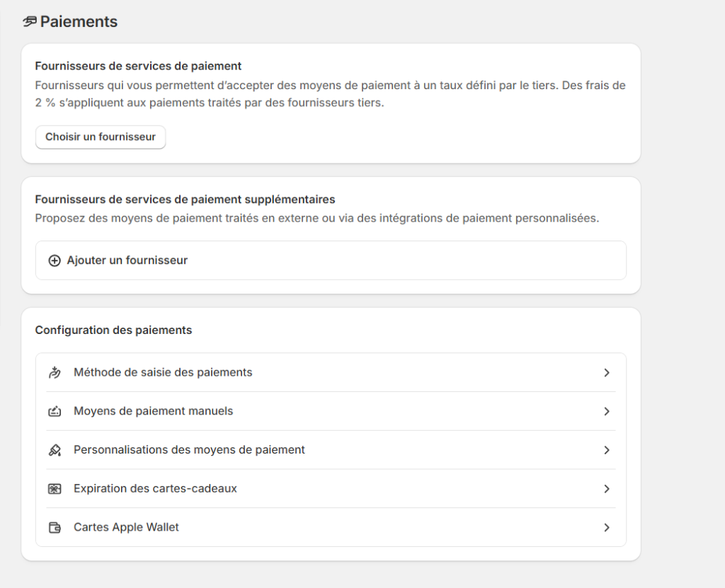Expand Méthode de saisie des paiements chevron
Screen dimensions: 725x588
tap(607, 373)
